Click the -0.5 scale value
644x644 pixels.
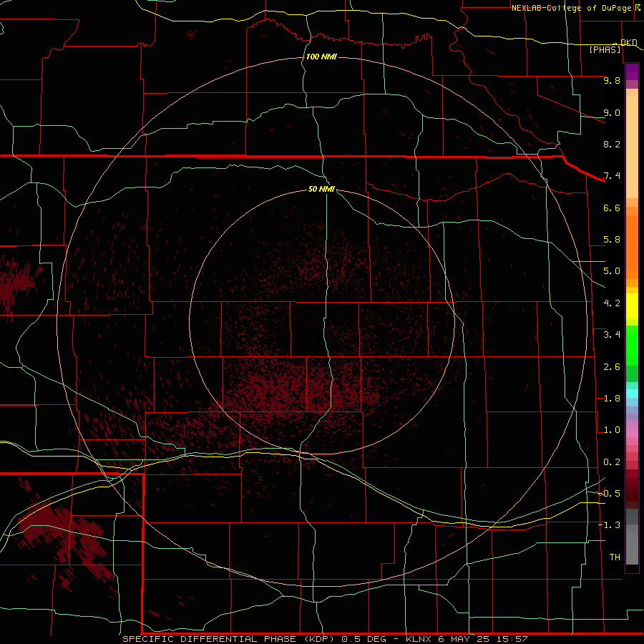pyautogui.click(x=609, y=494)
